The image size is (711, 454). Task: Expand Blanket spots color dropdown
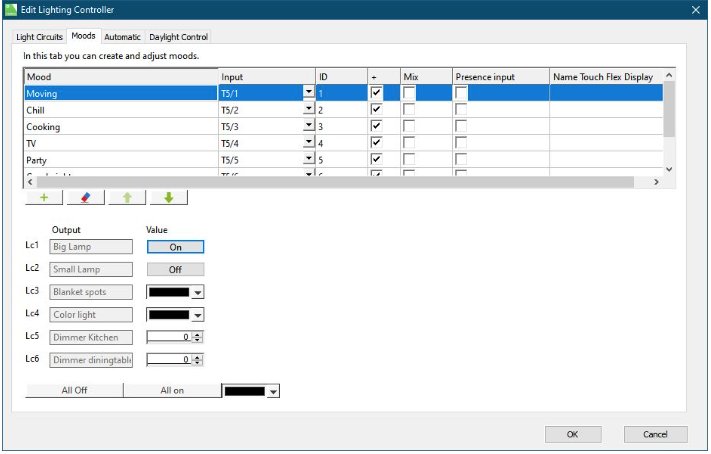pyautogui.click(x=197, y=292)
